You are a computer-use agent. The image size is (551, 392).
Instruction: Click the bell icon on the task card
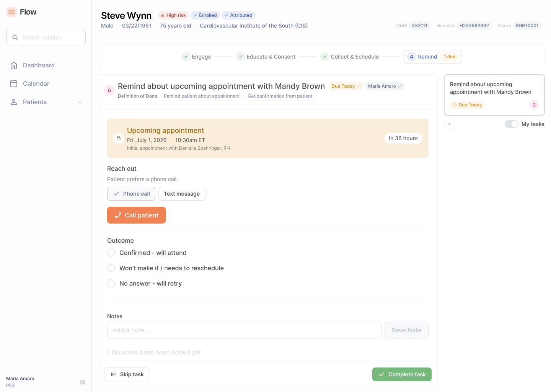(x=534, y=105)
